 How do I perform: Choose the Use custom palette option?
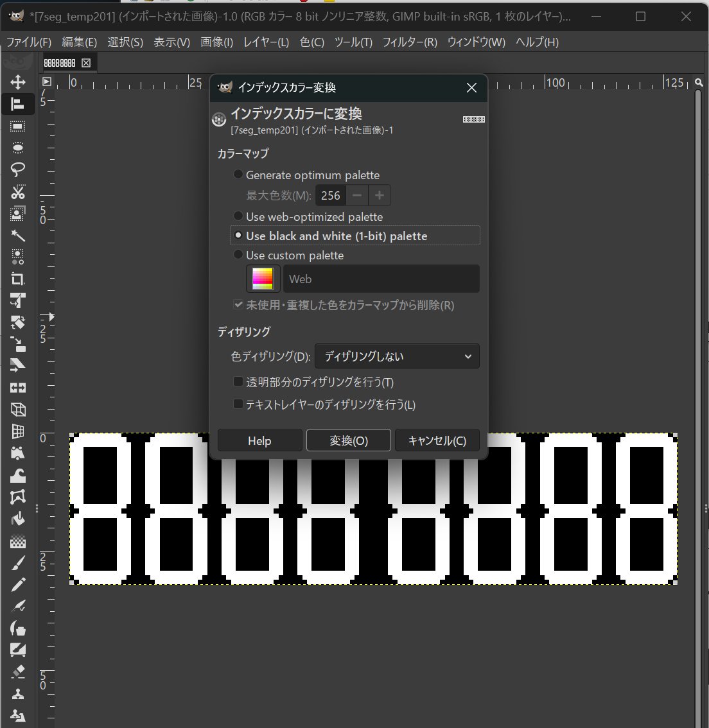click(238, 254)
